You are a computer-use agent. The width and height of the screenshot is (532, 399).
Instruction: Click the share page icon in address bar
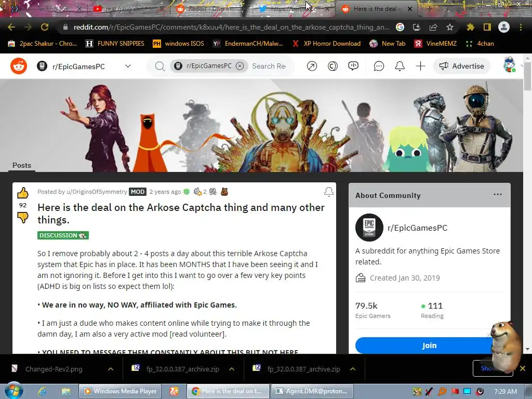coord(433,27)
